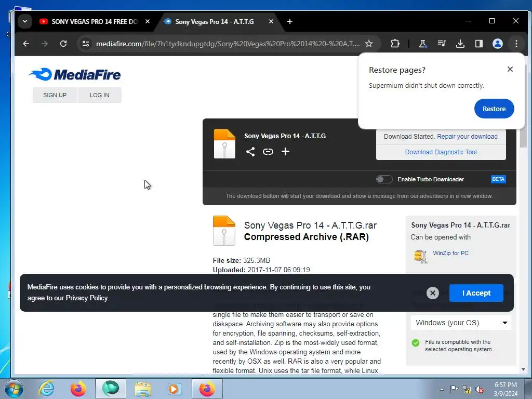Go back to previous page
Viewport: 532px width, 399px height.
pos(26,44)
